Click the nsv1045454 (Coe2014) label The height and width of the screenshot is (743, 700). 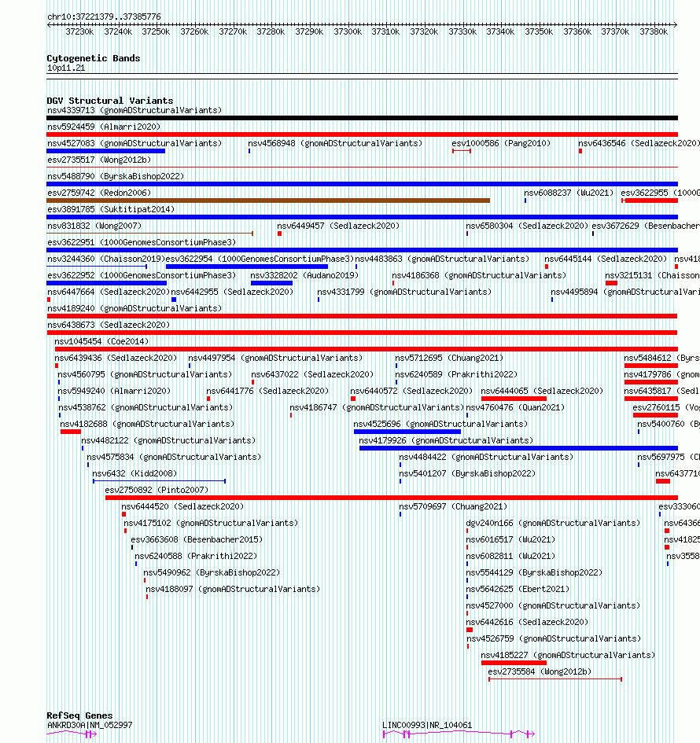pos(101,342)
